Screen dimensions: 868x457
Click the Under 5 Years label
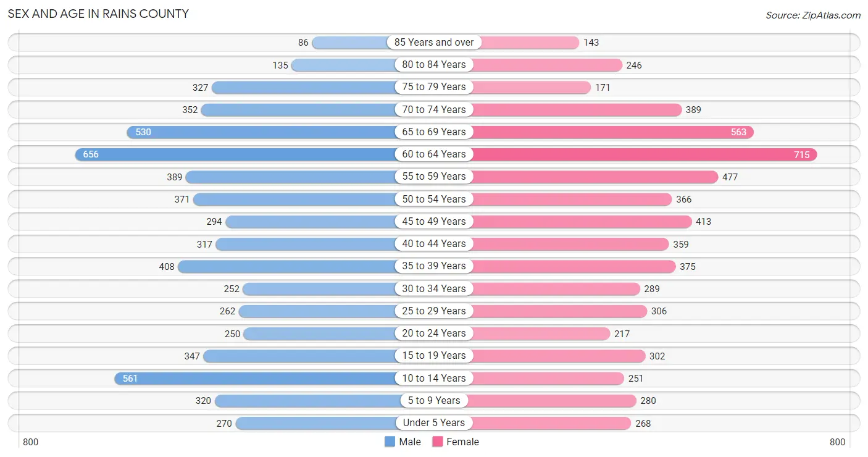[434, 423]
